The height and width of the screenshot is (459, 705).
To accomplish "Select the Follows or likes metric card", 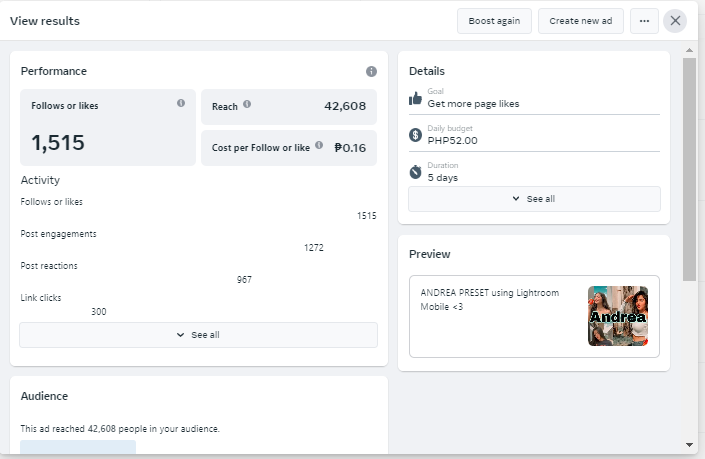I will [x=108, y=127].
